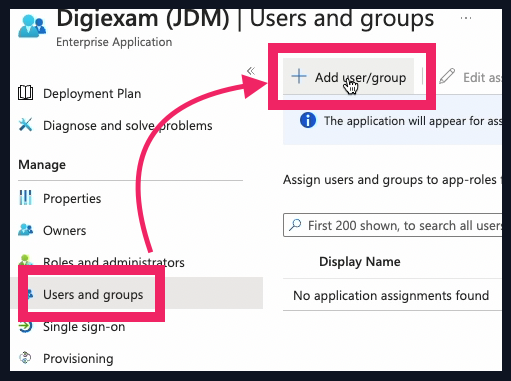Screen dimensions: 511x381
Task: Click the Deployment Plan book icon
Action: click(25, 93)
